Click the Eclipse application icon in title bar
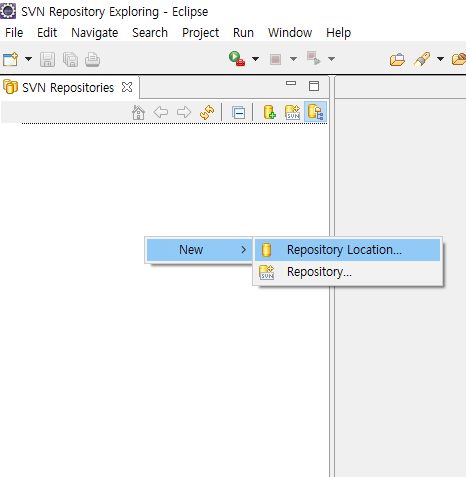 tap(8, 11)
